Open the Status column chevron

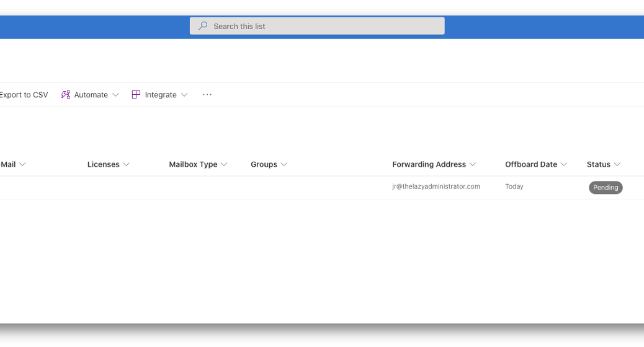click(617, 164)
